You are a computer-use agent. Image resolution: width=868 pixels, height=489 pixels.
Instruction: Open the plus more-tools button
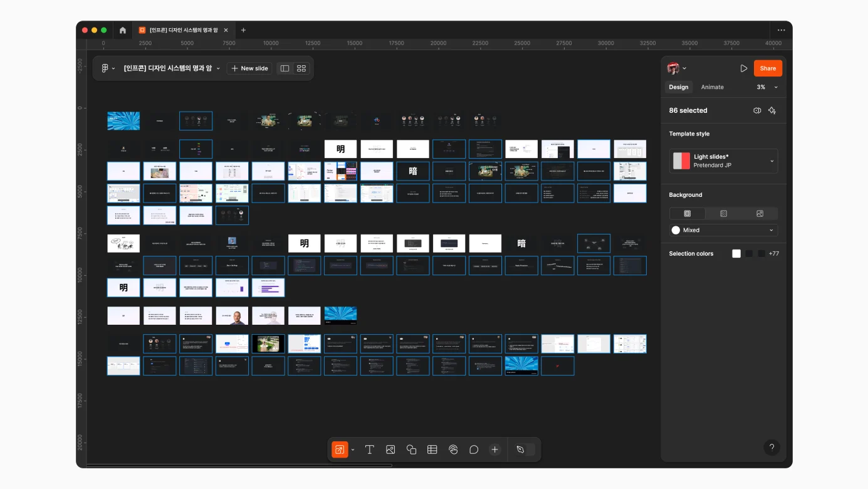pos(494,450)
